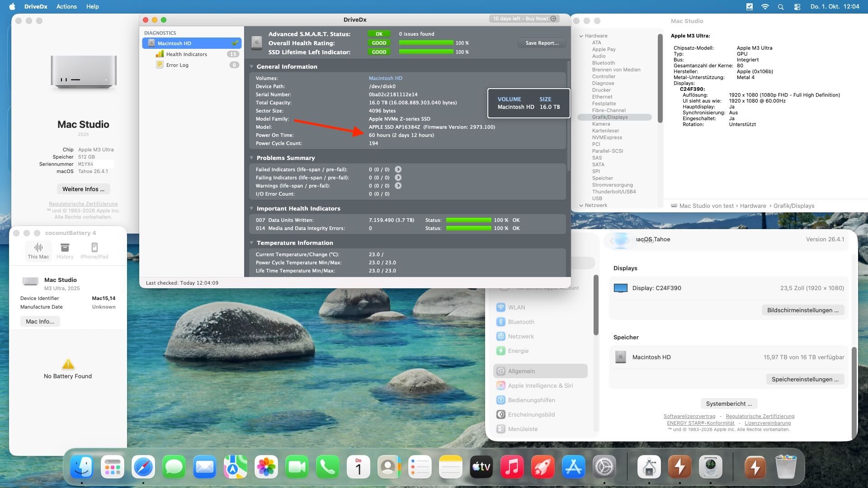
Task: Click Weitere Infos ... button
Action: [83, 189]
